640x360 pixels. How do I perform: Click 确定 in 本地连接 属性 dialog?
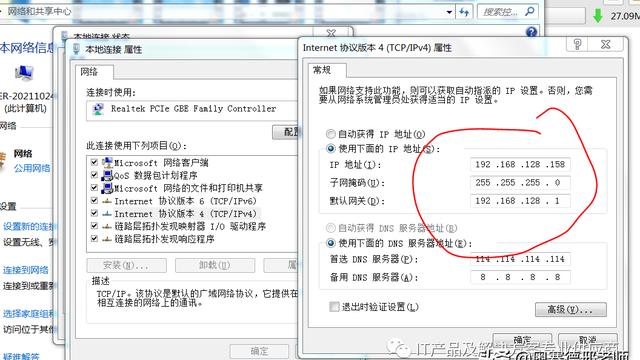tap(260, 351)
